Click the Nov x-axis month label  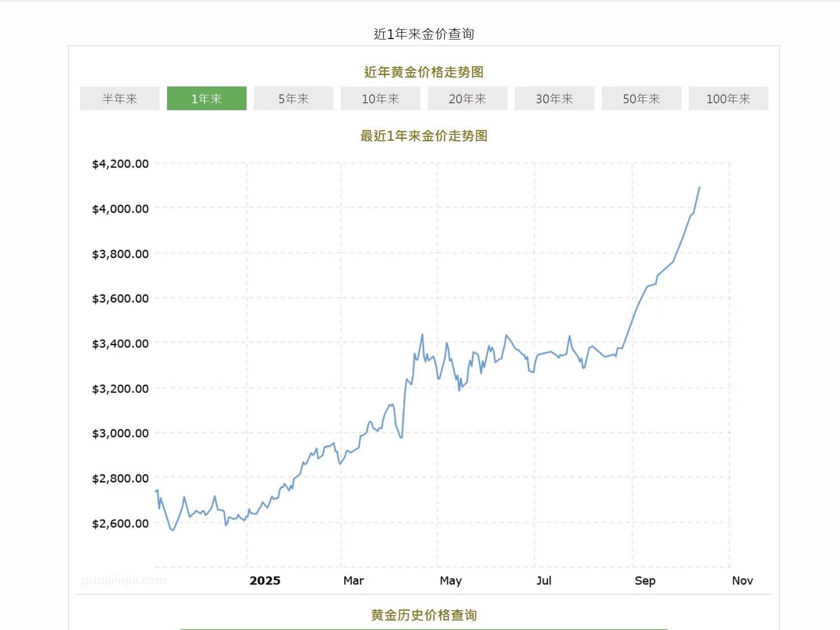742,581
